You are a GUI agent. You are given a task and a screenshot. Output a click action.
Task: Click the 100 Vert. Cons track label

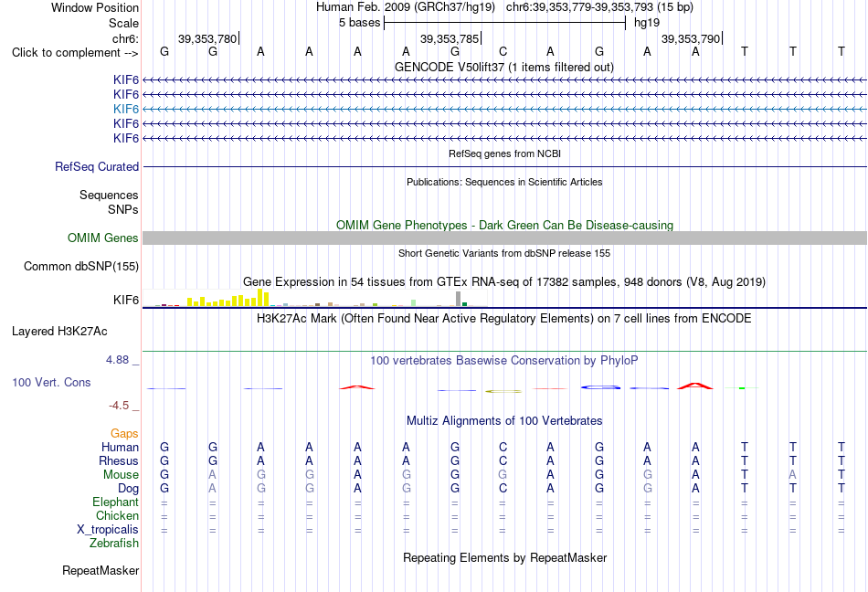51,382
